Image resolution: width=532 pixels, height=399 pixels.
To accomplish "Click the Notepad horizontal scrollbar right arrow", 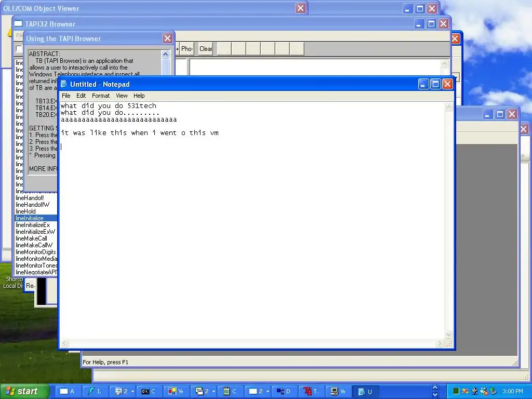I will (x=440, y=343).
